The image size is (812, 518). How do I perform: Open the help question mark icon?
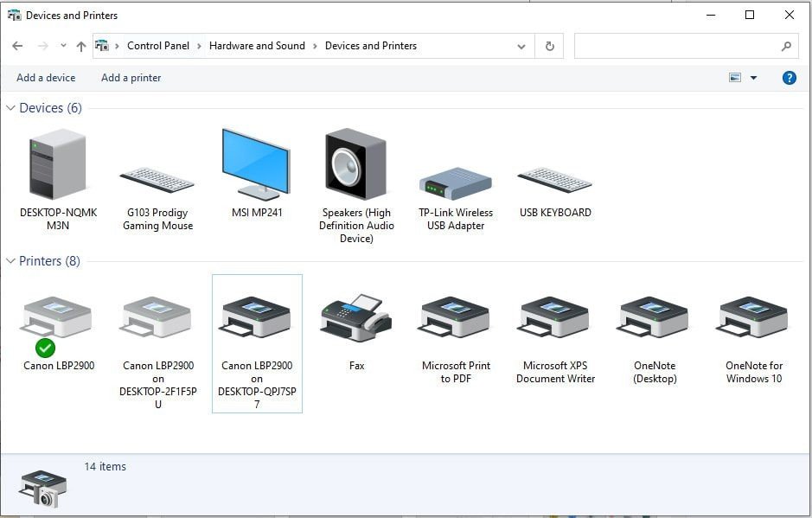[x=789, y=78]
